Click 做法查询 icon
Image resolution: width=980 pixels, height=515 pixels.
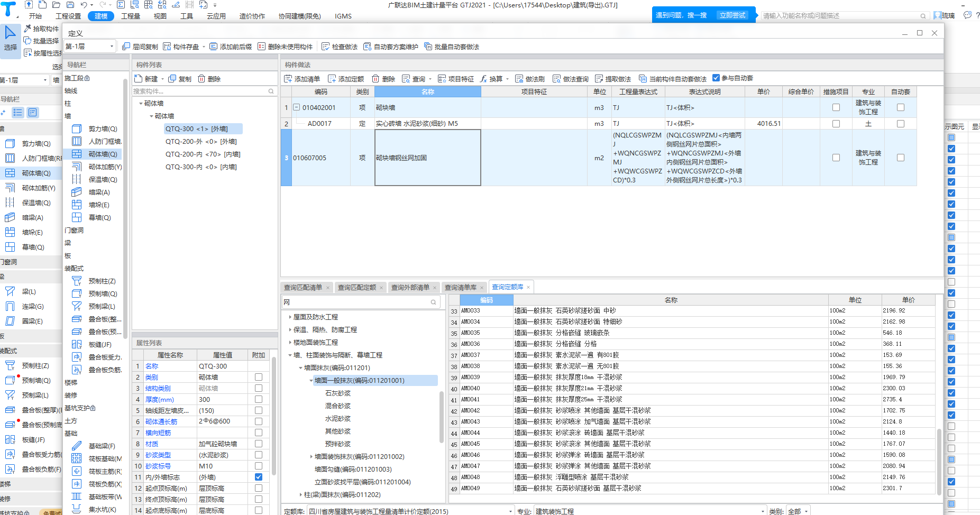(x=557, y=79)
